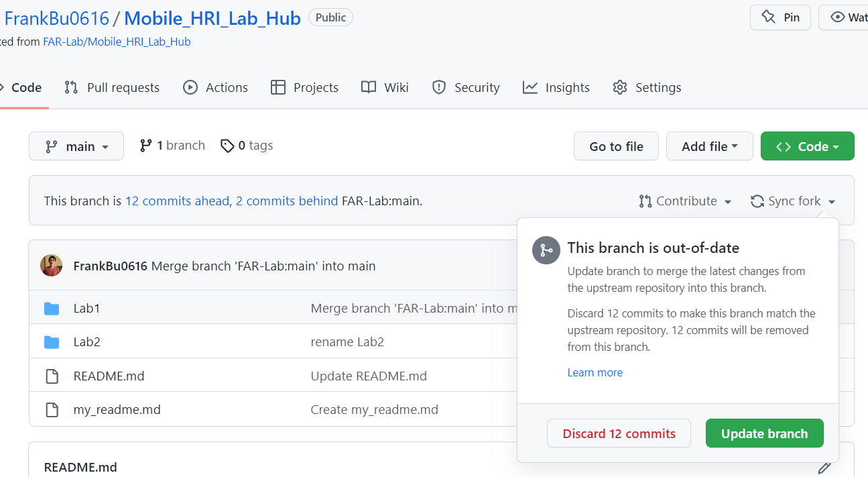Viewport: 868px width, 477px height.
Task: Click the my_readme.md file icon
Action: [x=52, y=409]
